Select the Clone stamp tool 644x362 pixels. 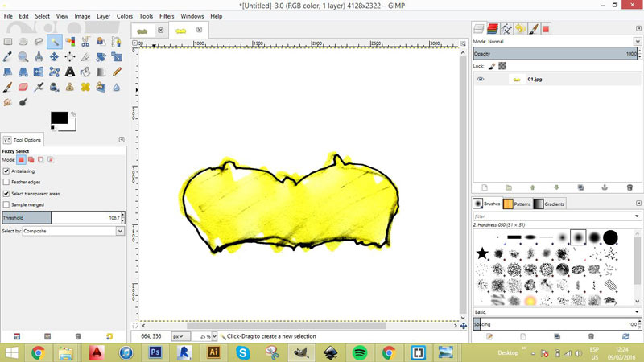pyautogui.click(x=70, y=87)
